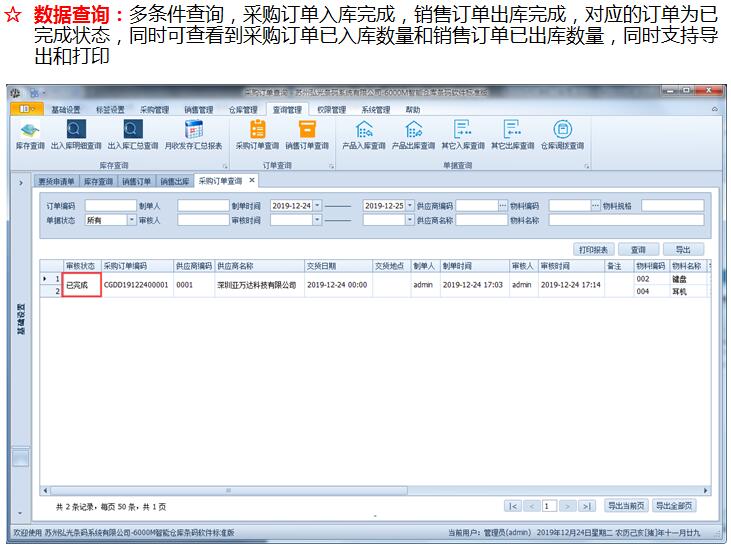Image resolution: width=731 pixels, height=554 pixels.
Task: Focus the 物料名称 input field
Action: 626,220
